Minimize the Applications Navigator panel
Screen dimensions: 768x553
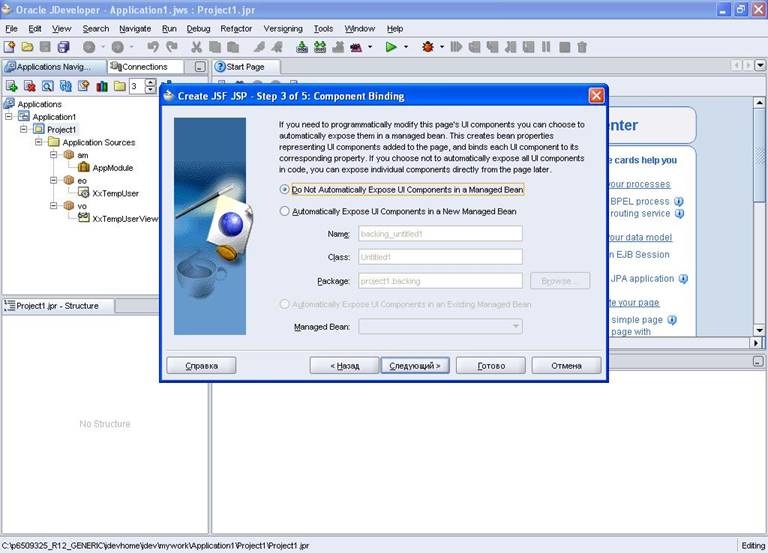[200, 67]
